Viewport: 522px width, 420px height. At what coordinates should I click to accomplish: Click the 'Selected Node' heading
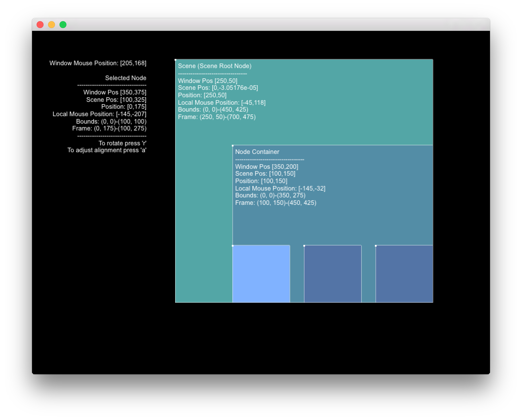pos(126,78)
